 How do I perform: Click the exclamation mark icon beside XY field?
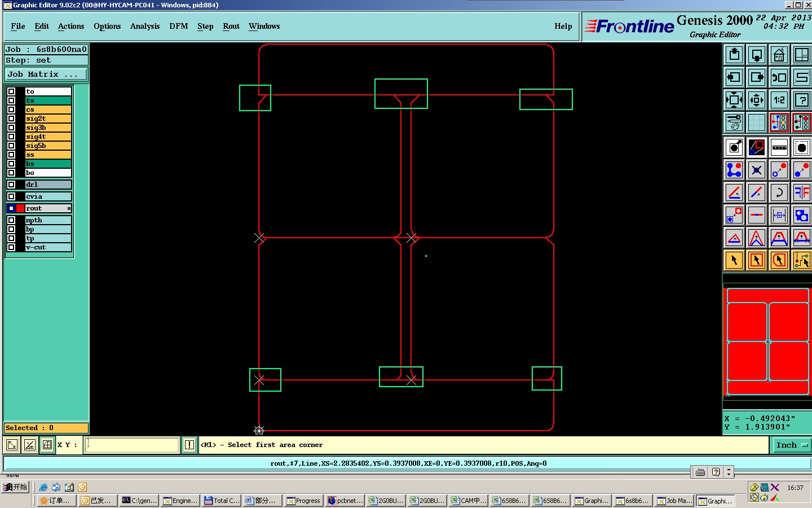189,445
